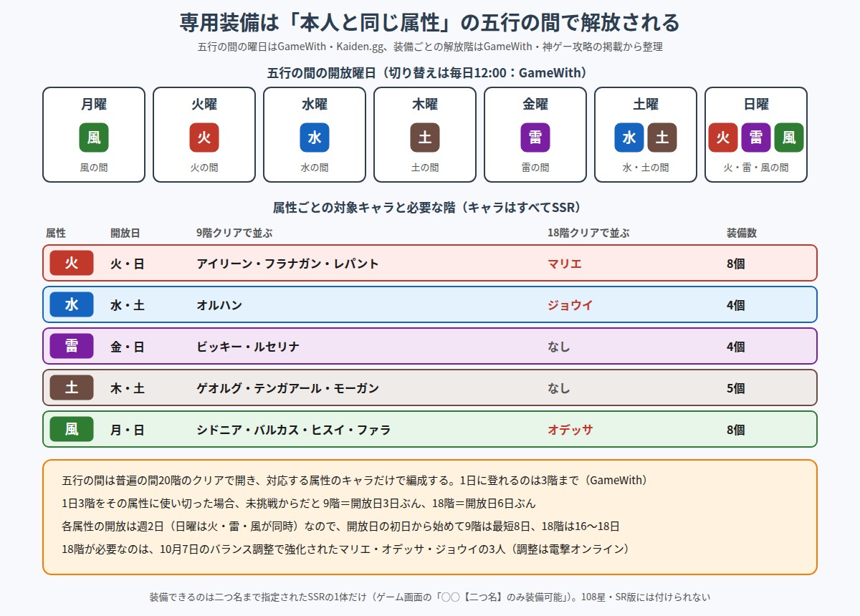Click アイリーン・フラナガン・レパント in the fire row
The image size is (860, 616).
287,264
